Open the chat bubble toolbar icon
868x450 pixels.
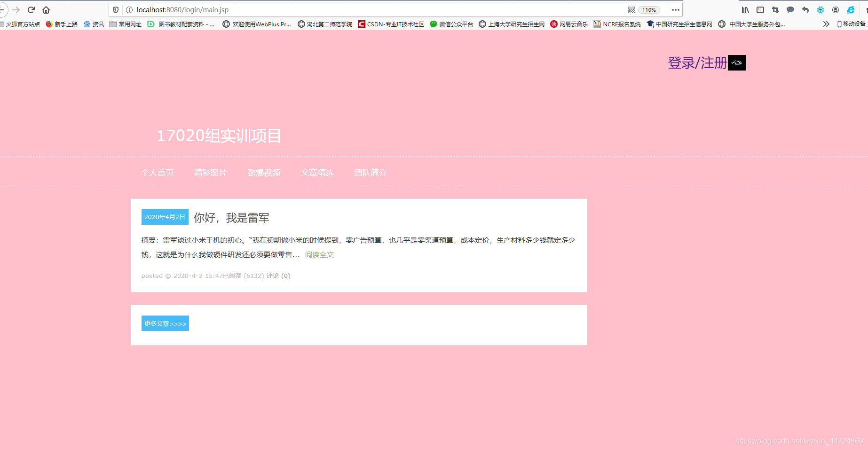coord(790,10)
